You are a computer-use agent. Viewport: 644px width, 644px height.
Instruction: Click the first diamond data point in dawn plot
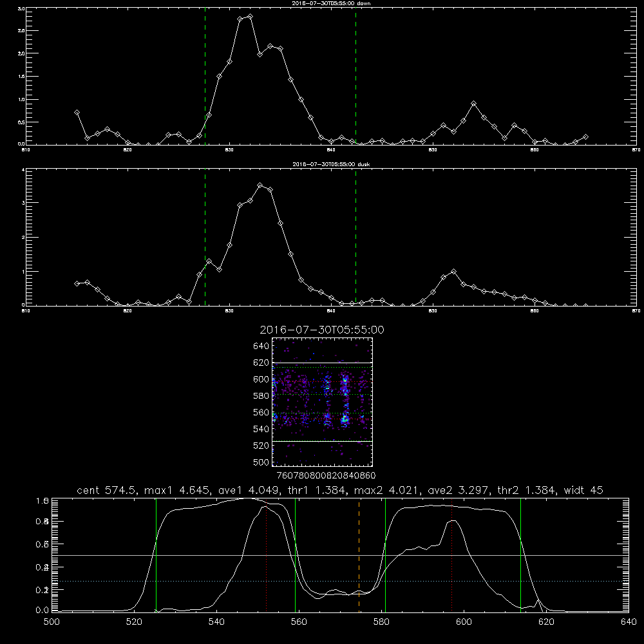77,112
